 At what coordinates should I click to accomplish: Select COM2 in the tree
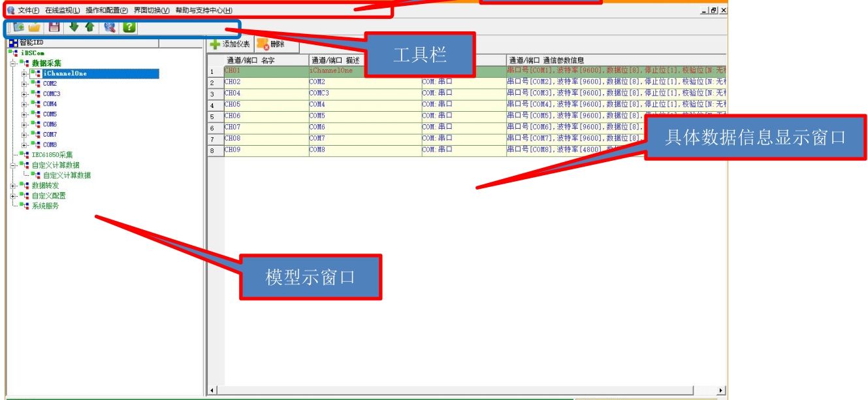point(50,84)
